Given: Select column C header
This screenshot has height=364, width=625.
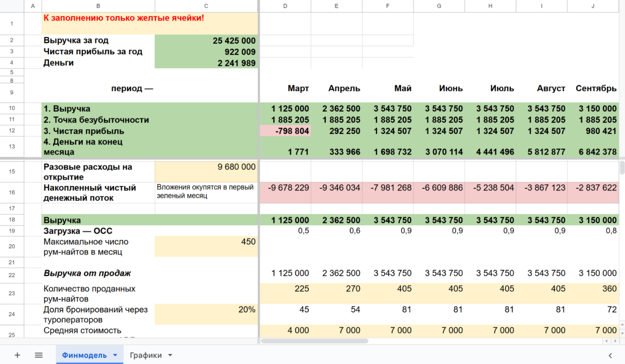Looking at the screenshot, I should (206, 6).
